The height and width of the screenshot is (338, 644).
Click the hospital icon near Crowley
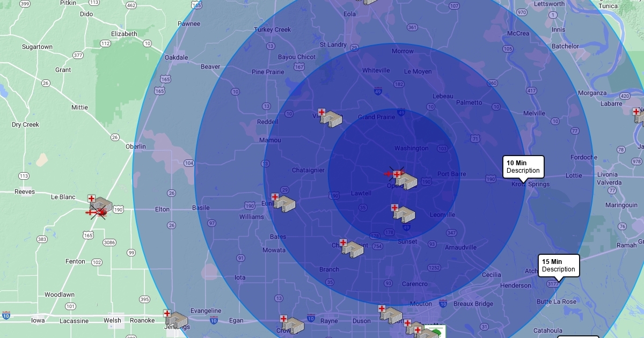[292, 325]
